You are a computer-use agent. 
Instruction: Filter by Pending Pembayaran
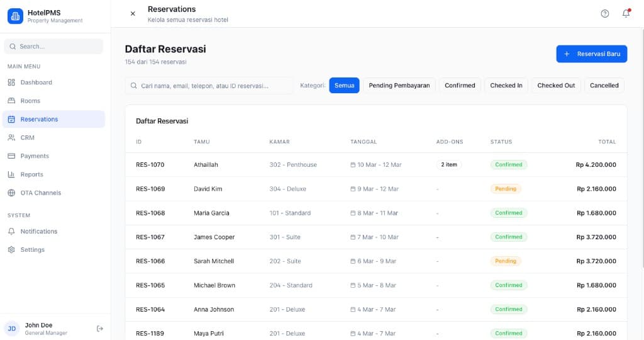(x=399, y=86)
